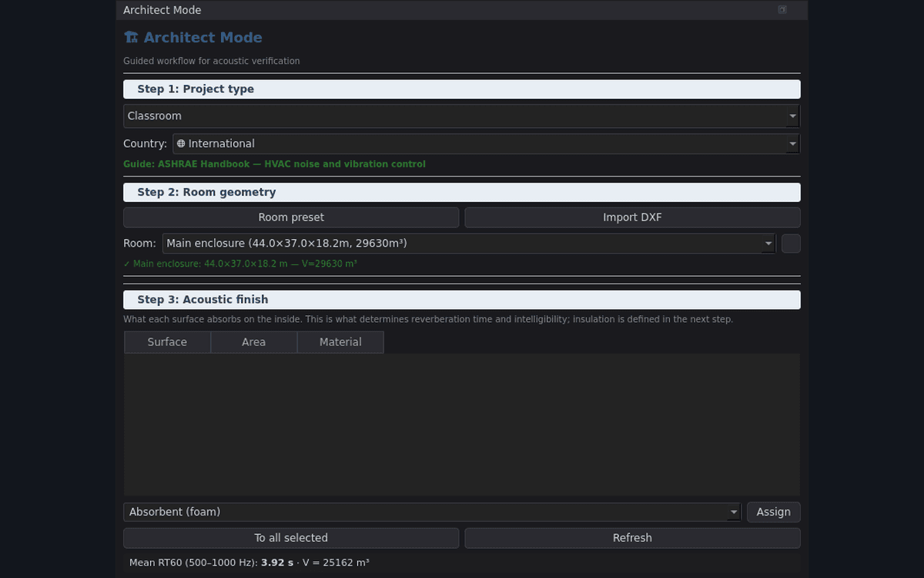Click the blank square button beside Room dropdown
Screen dimensions: 924x578
point(791,244)
